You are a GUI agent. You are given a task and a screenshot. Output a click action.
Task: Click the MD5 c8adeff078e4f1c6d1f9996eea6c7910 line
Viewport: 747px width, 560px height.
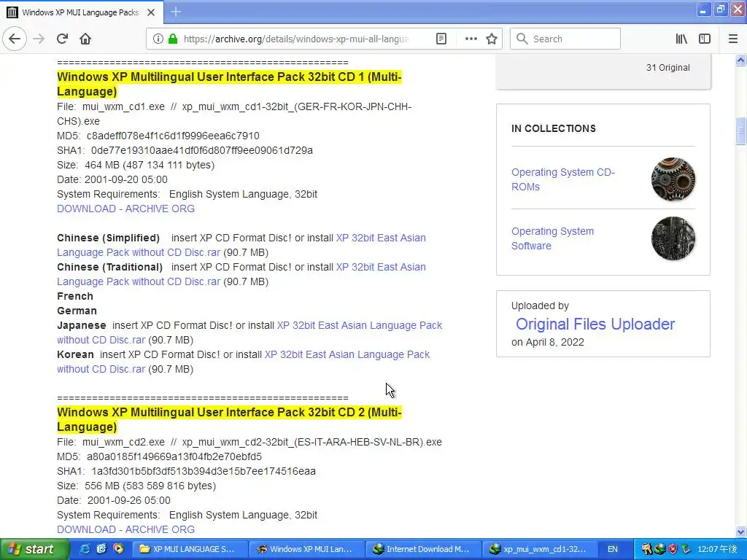click(x=158, y=136)
